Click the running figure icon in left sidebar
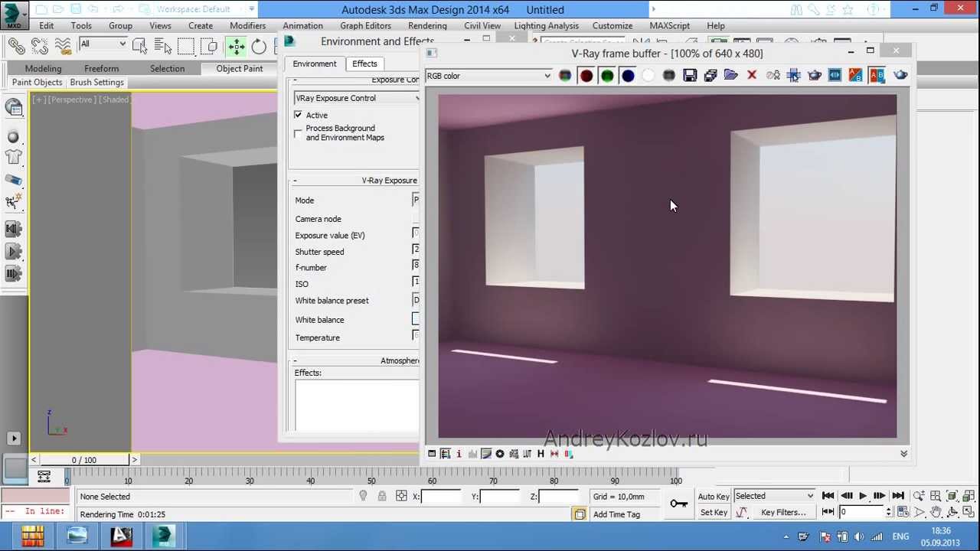Screen dimensions: 980x551 pos(13,201)
